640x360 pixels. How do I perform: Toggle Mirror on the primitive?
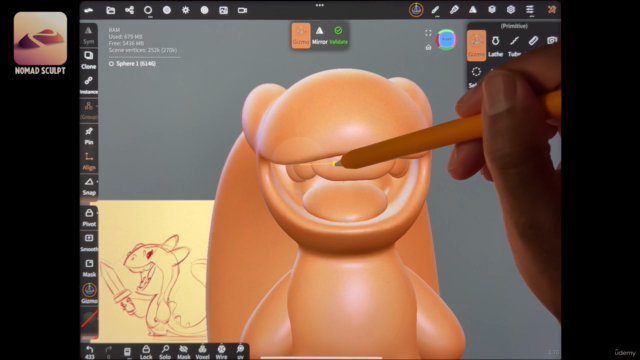320,36
